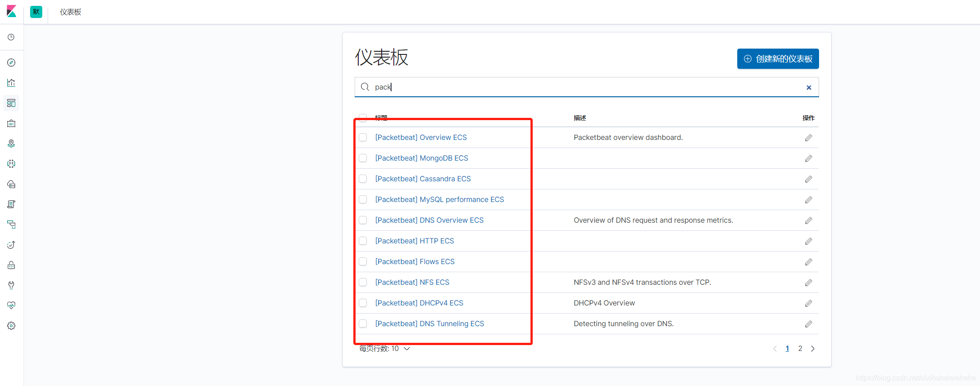Tick checkbox for MongoDB ECS row
Screen dimensions: 980x386
pos(363,158)
